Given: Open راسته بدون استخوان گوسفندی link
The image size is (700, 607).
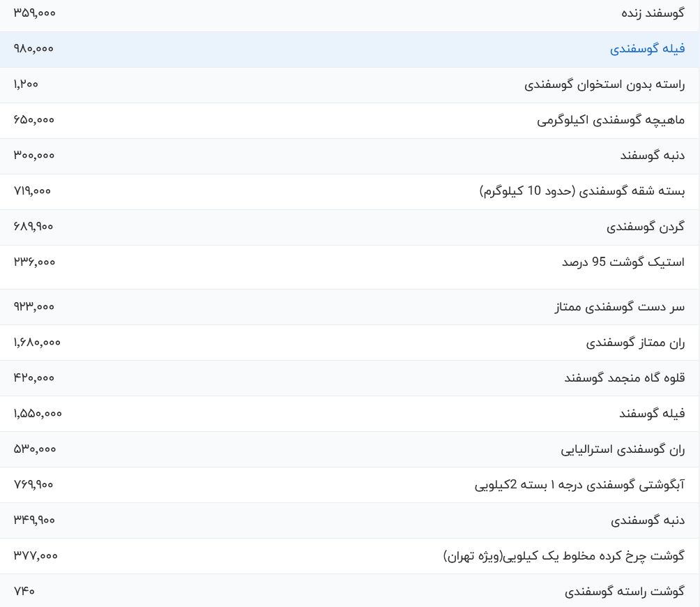Looking at the screenshot, I should [x=604, y=84].
